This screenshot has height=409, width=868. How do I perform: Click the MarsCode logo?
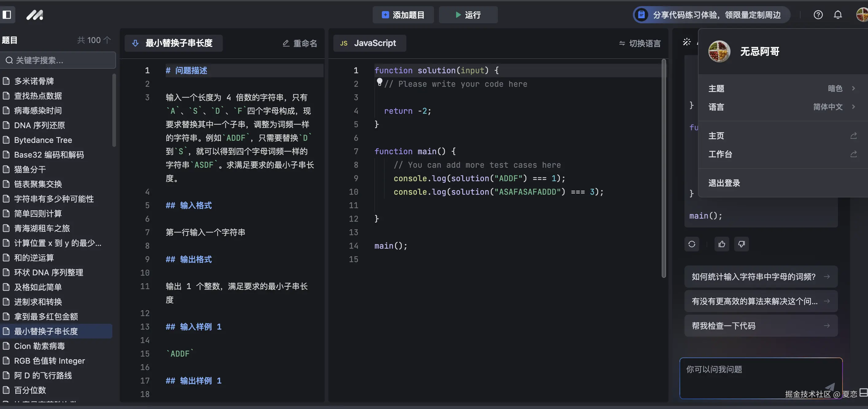pyautogui.click(x=35, y=15)
